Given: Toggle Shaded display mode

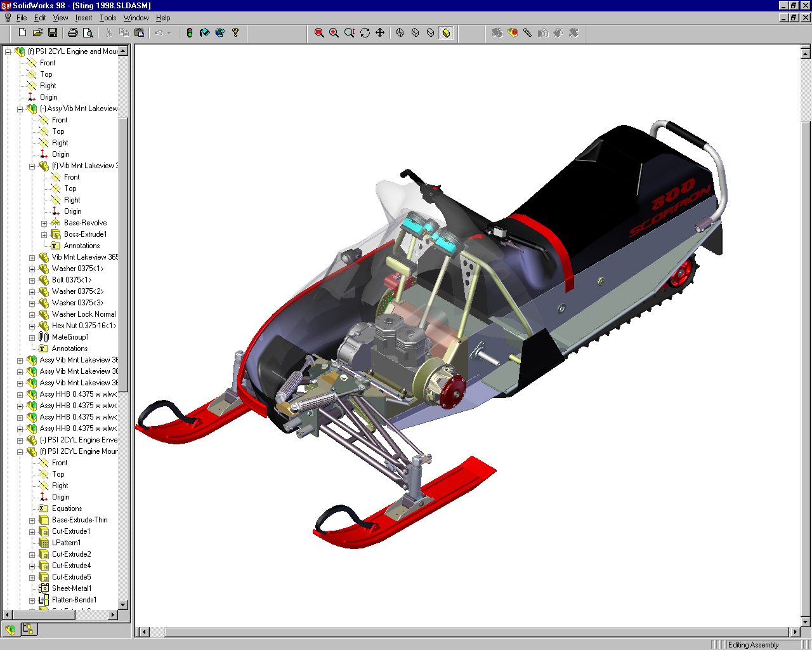Looking at the screenshot, I should pyautogui.click(x=446, y=32).
